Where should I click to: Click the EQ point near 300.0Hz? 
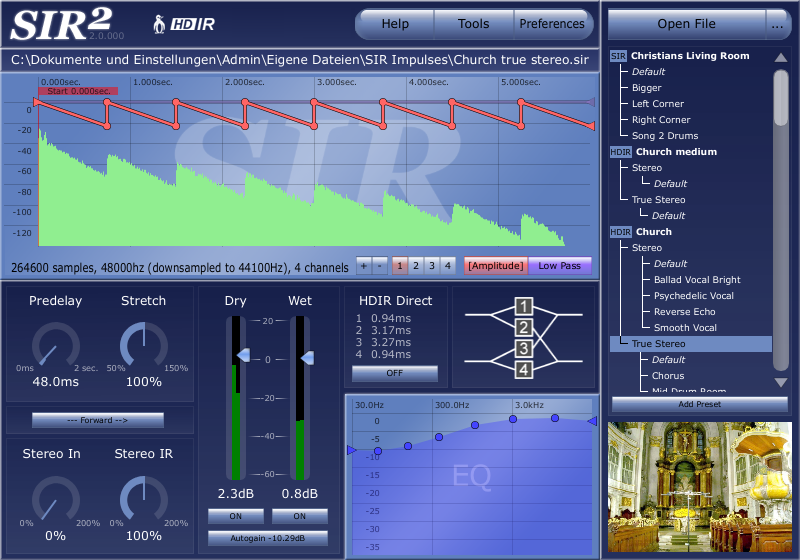pos(439,437)
